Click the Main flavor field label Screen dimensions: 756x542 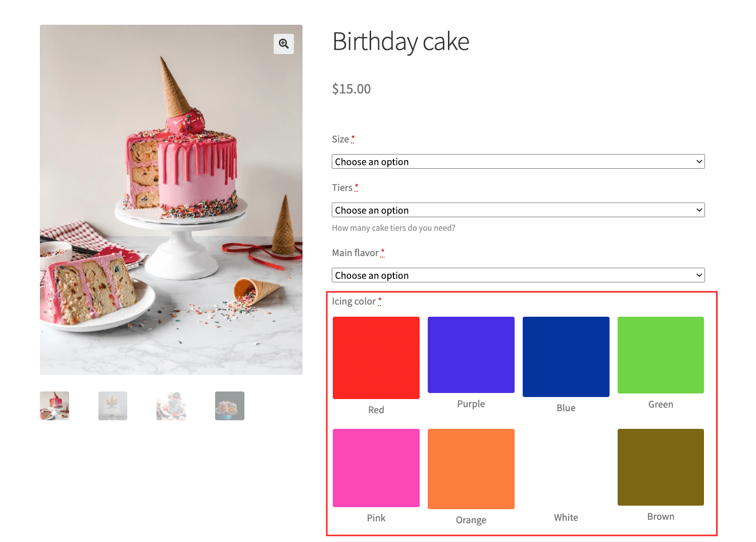355,253
